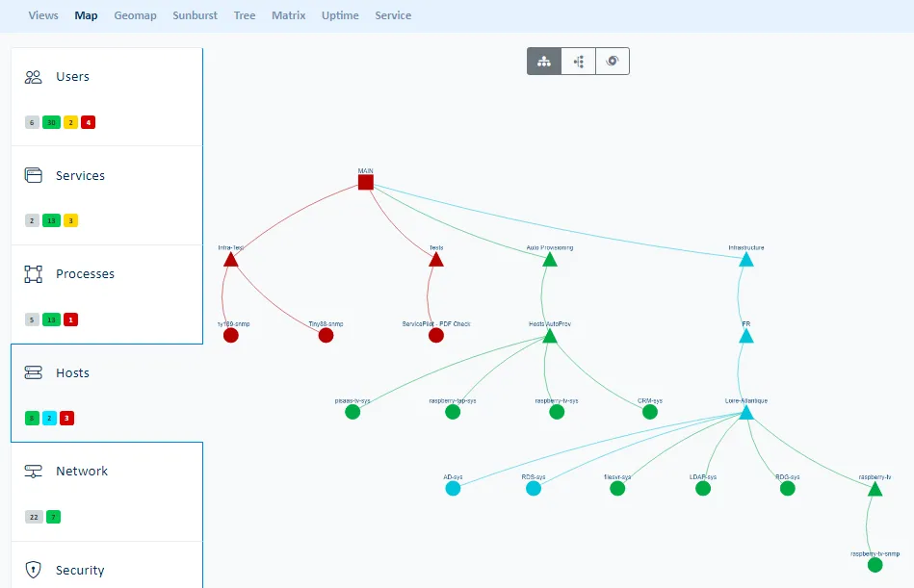Click the red badge showing 4 under Users
This screenshot has height=588, width=914.
(x=89, y=122)
